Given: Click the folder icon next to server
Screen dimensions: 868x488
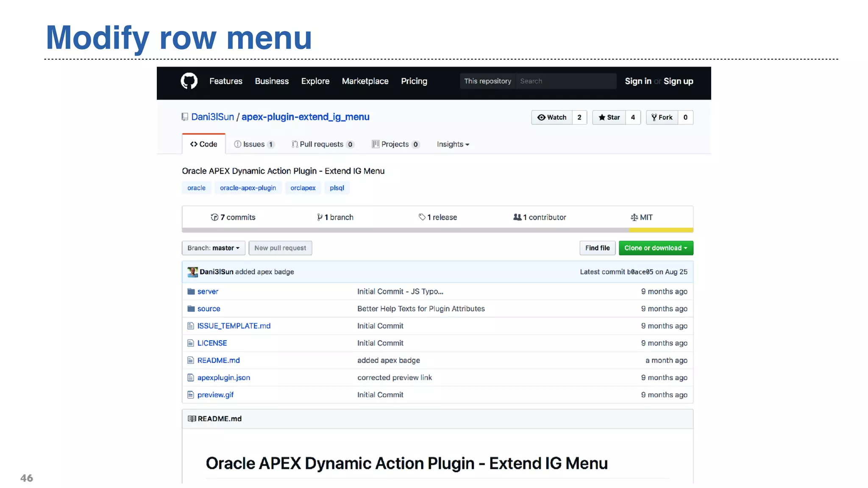Looking at the screenshot, I should click(191, 291).
